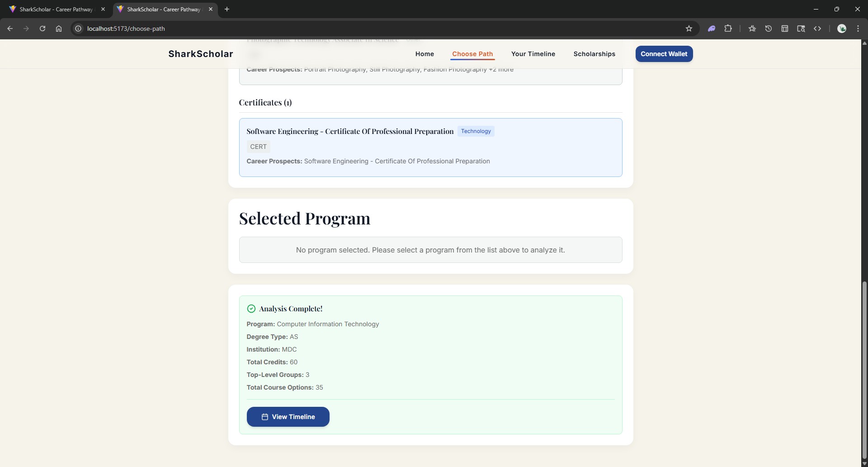Image resolution: width=868 pixels, height=467 pixels.
Task: Open the browser profile avatar
Action: 842,29
